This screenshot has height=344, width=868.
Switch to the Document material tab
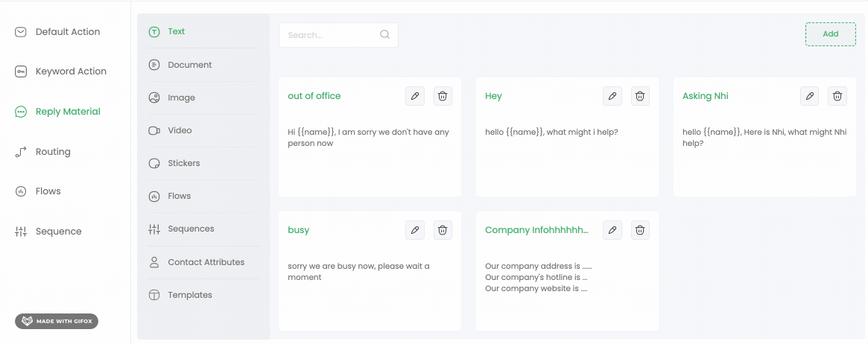coord(203,65)
